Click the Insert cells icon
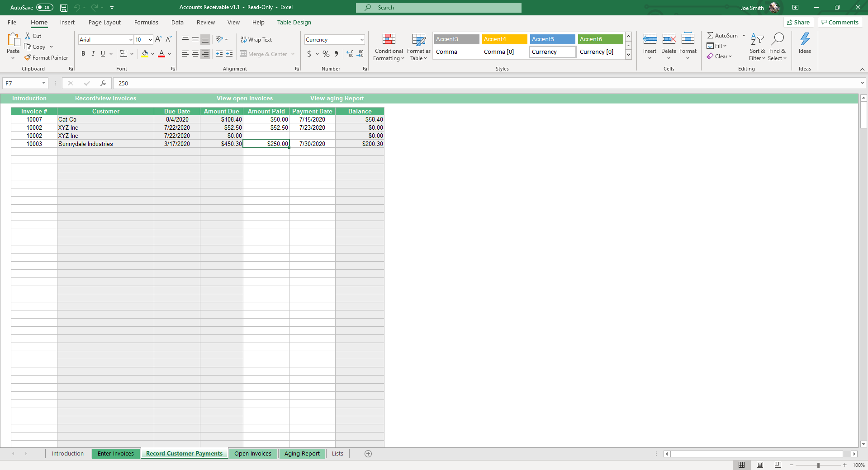868x470 pixels. pyautogui.click(x=650, y=40)
